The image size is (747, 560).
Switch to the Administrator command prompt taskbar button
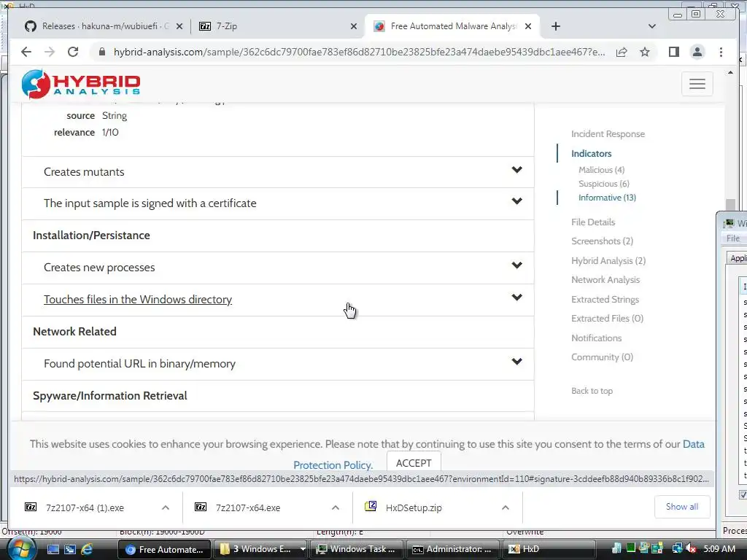[452, 549]
